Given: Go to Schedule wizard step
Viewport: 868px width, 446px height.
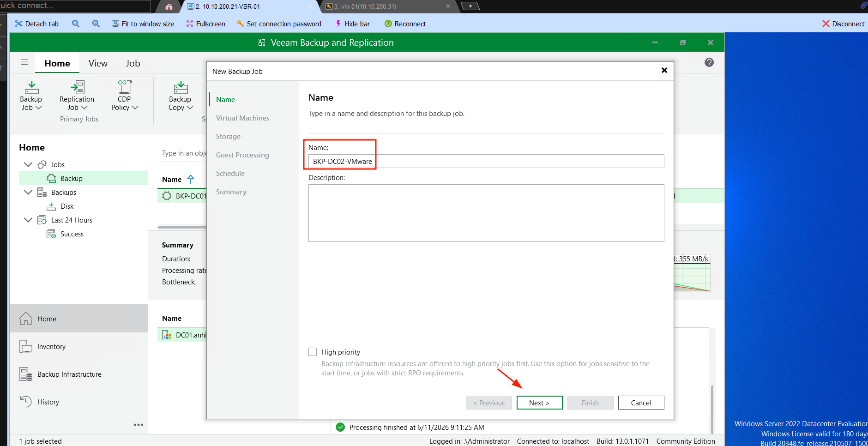Looking at the screenshot, I should point(230,173).
